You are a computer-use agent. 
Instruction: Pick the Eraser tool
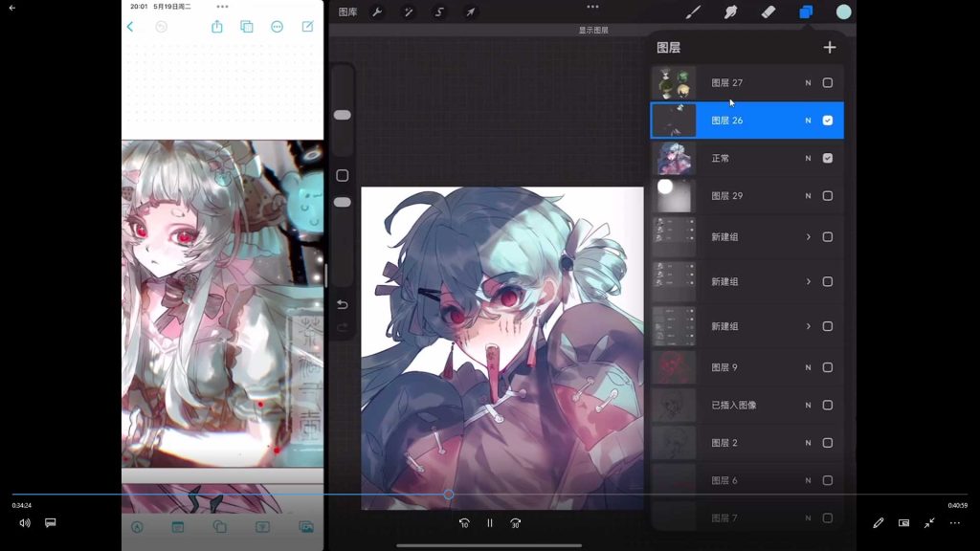[768, 11]
